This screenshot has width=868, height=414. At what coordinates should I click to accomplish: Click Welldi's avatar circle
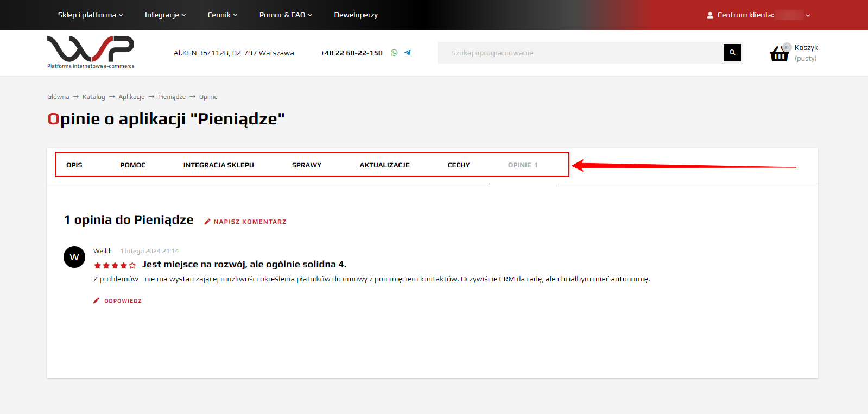click(x=74, y=257)
